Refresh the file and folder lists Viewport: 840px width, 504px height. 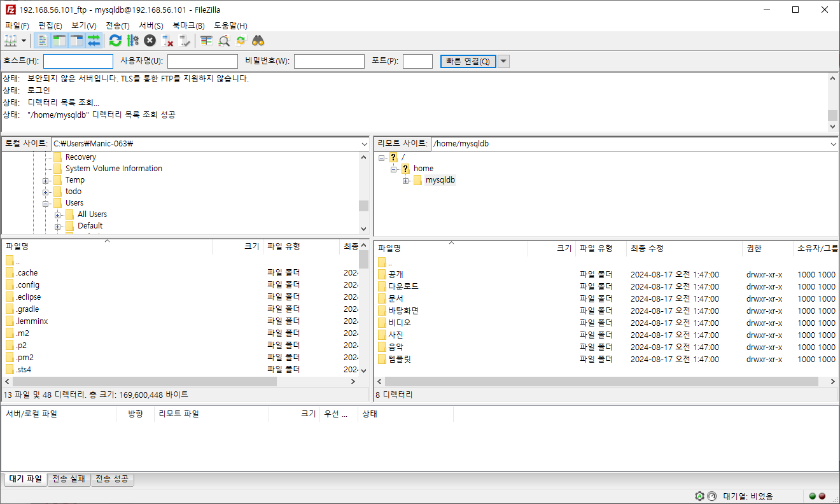[x=115, y=41]
